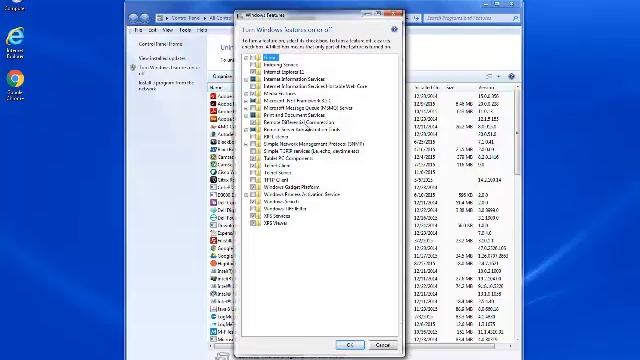Expand Remote Server Administration Tools node

click(246, 130)
